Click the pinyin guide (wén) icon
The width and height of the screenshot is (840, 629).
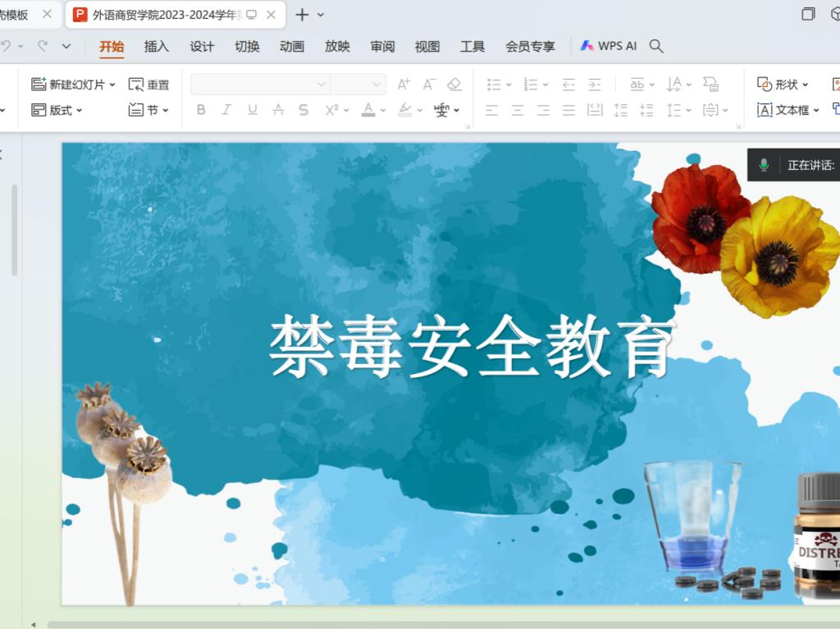[x=442, y=110]
